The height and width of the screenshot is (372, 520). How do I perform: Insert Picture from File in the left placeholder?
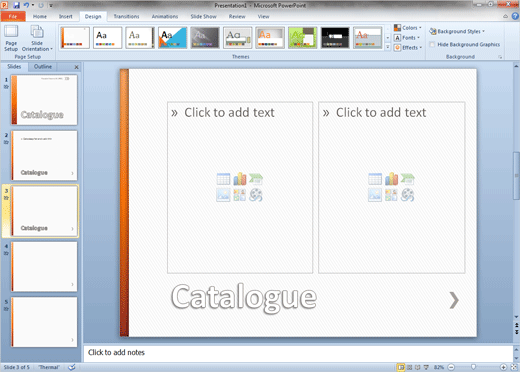(223, 195)
